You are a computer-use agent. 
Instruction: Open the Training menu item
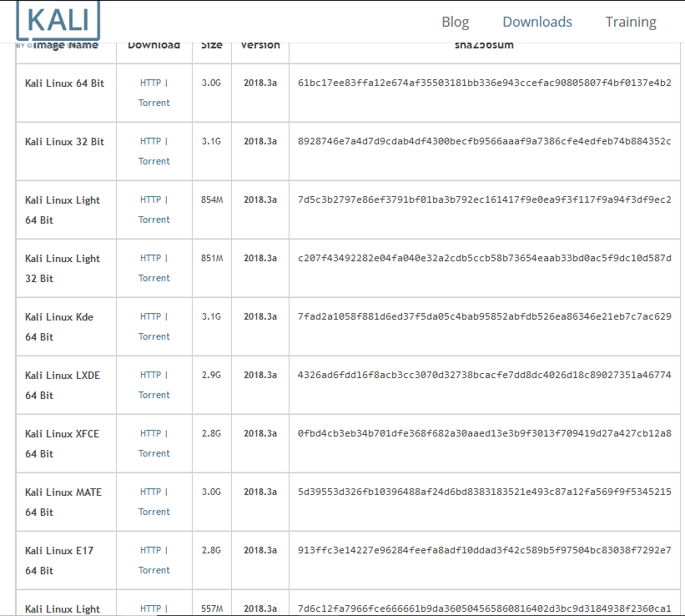[x=631, y=22]
